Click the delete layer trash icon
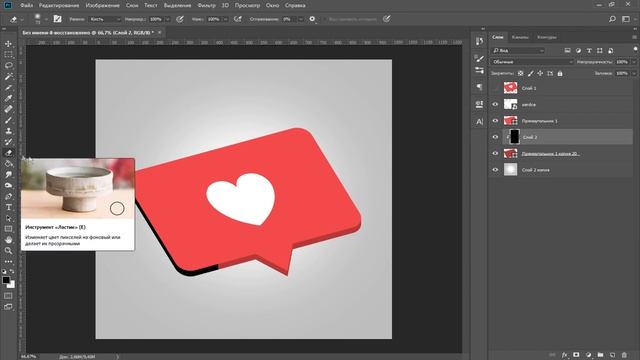Image resolution: width=640 pixels, height=360 pixels. coord(624,355)
